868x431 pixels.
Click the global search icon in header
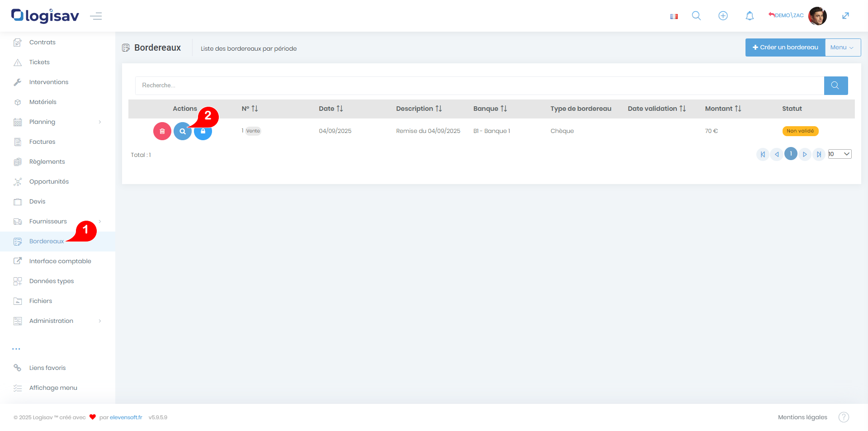click(x=696, y=16)
